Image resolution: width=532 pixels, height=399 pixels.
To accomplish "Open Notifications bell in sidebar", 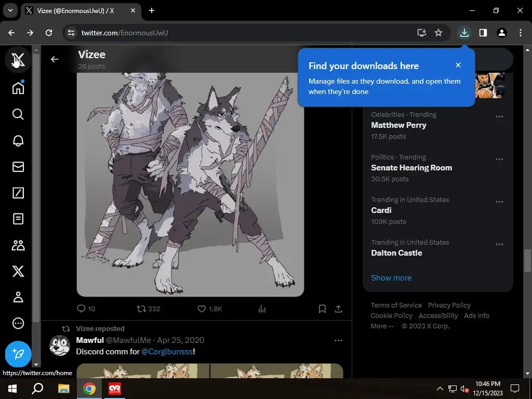I will point(18,140).
